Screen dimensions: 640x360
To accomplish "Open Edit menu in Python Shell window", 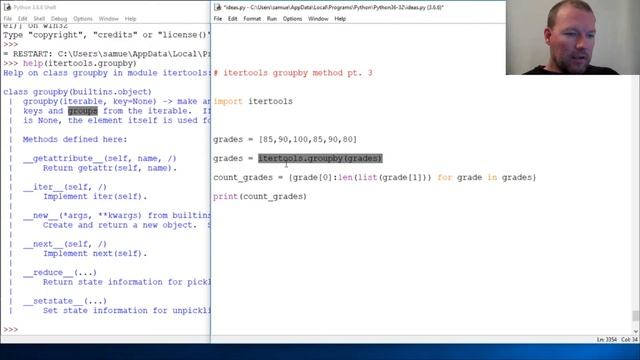I will pos(22,19).
